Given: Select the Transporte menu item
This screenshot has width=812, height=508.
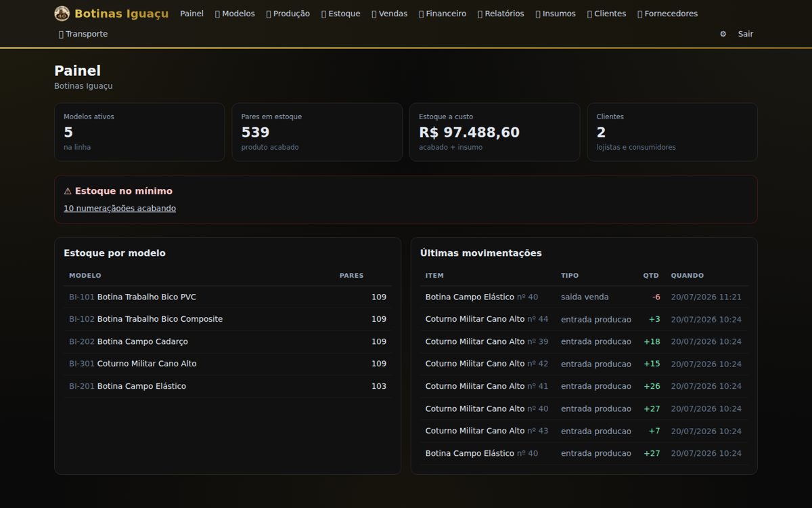Looking at the screenshot, I should click(x=83, y=34).
